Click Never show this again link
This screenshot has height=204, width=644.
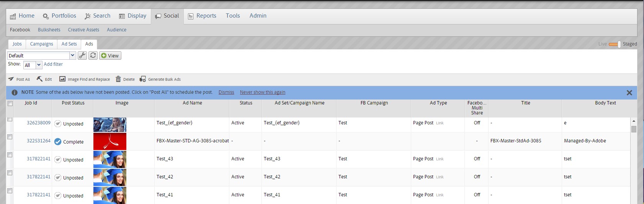click(262, 92)
